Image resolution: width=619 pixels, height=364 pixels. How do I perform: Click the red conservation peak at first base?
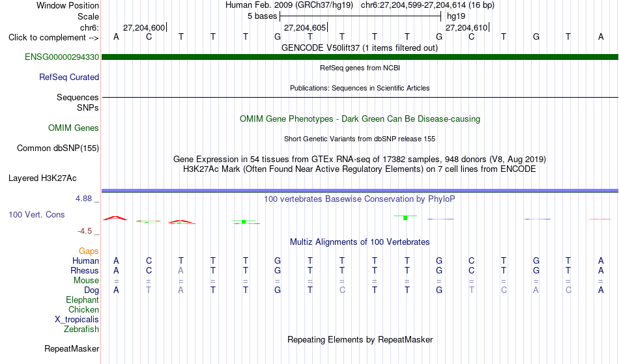pyautogui.click(x=115, y=217)
